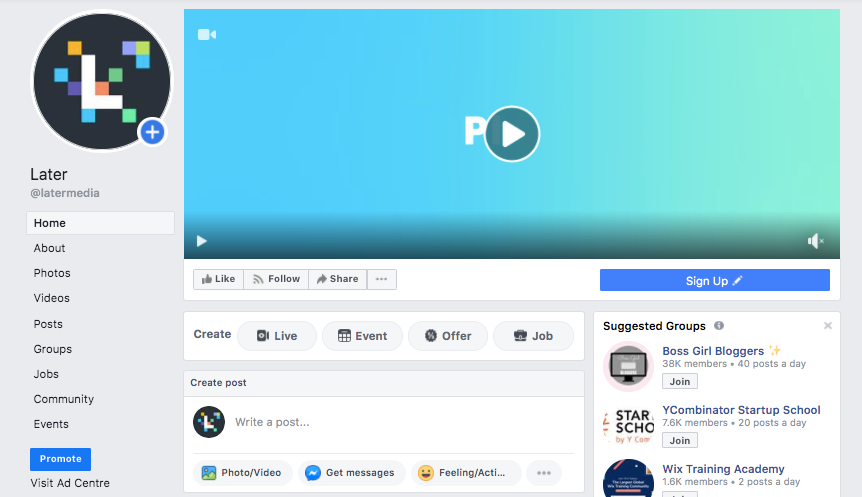Select the Get messages option
Viewport: 862px width, 497px height.
point(351,473)
